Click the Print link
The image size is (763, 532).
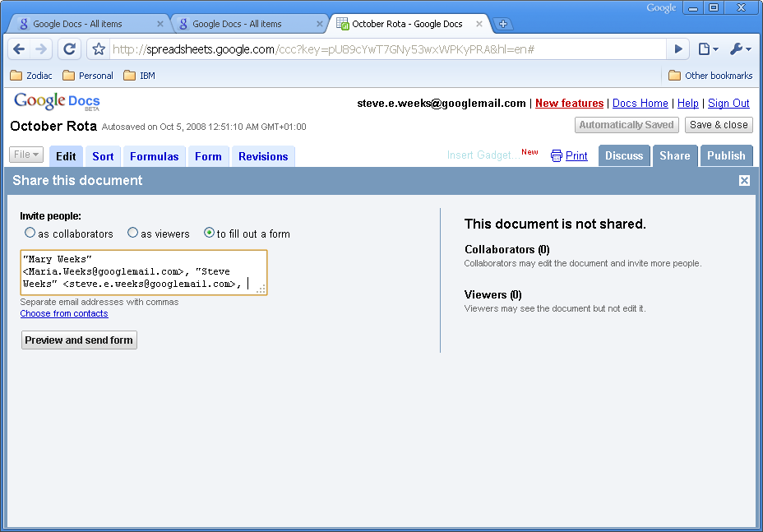(x=576, y=155)
